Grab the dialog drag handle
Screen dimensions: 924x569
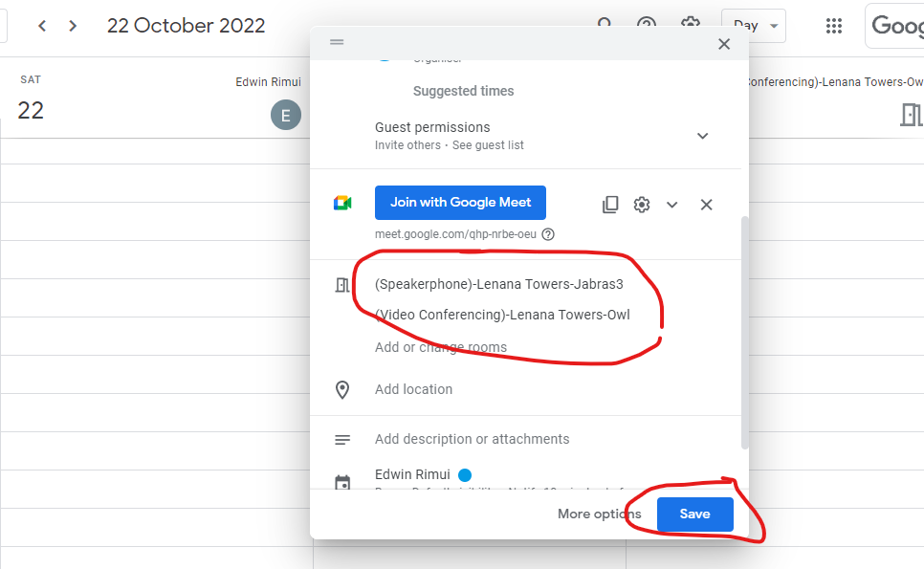[x=337, y=42]
